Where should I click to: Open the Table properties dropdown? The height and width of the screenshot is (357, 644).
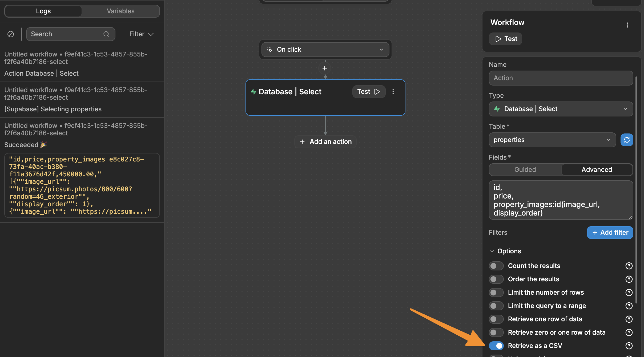[552, 140]
